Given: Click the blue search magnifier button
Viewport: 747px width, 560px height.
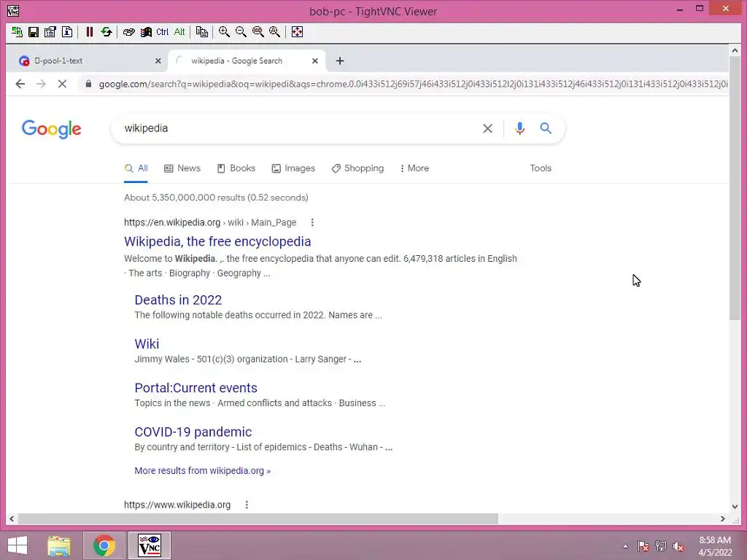Looking at the screenshot, I should point(546,128).
